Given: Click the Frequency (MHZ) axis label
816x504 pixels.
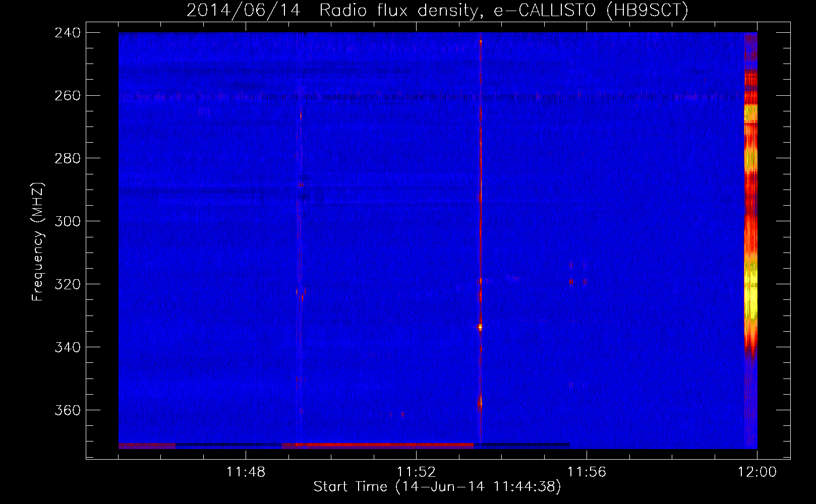Looking at the screenshot, I should (38, 241).
